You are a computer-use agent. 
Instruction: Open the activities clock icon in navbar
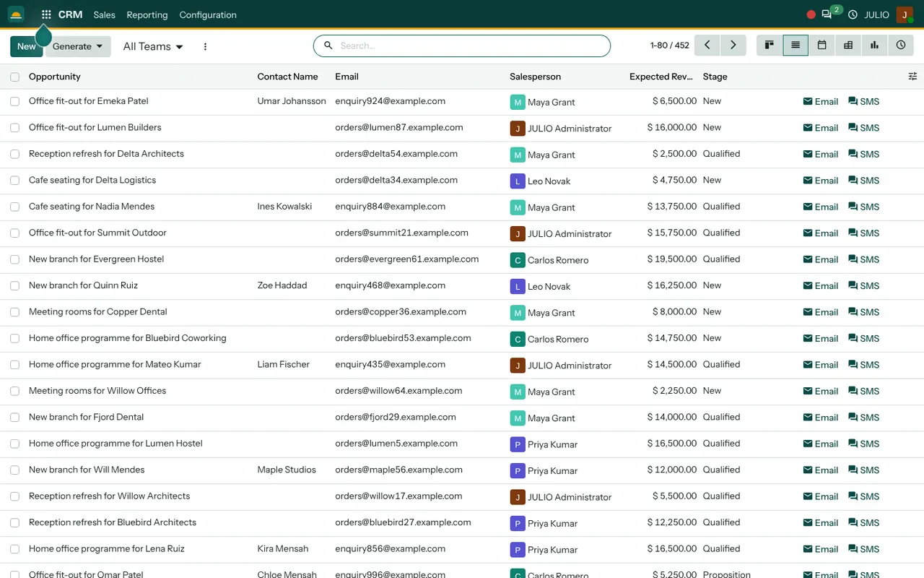pos(853,14)
